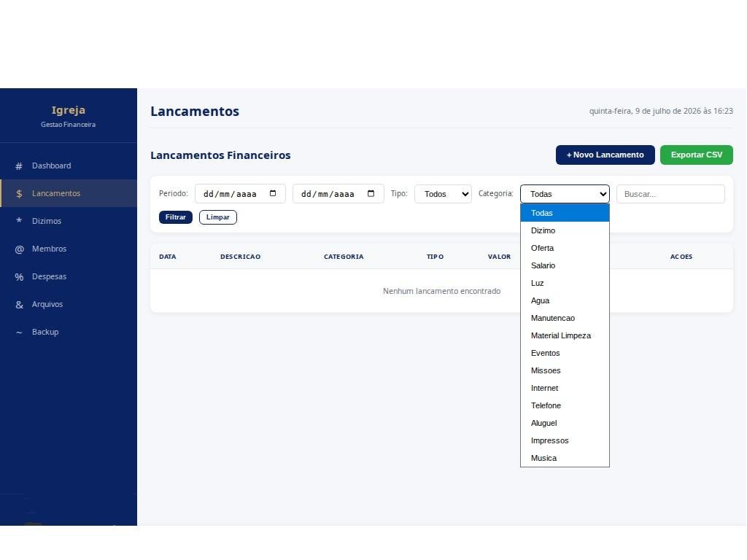The image size is (747, 560).
Task: Pick Salario from category list
Action: pyautogui.click(x=565, y=265)
